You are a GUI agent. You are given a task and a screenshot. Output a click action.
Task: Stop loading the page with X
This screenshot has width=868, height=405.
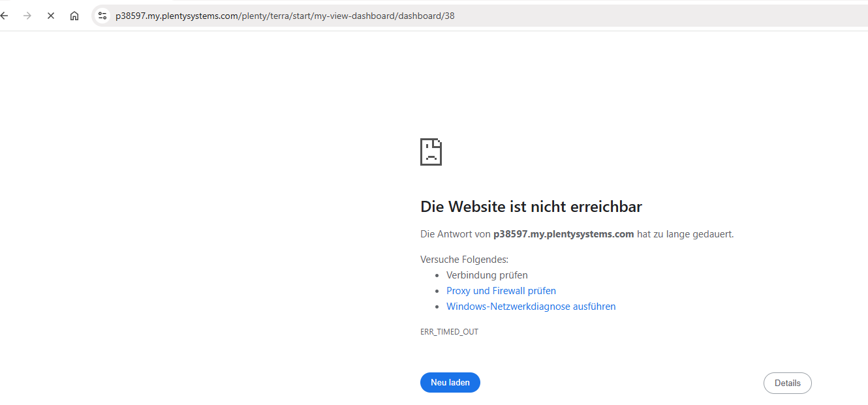pos(51,16)
